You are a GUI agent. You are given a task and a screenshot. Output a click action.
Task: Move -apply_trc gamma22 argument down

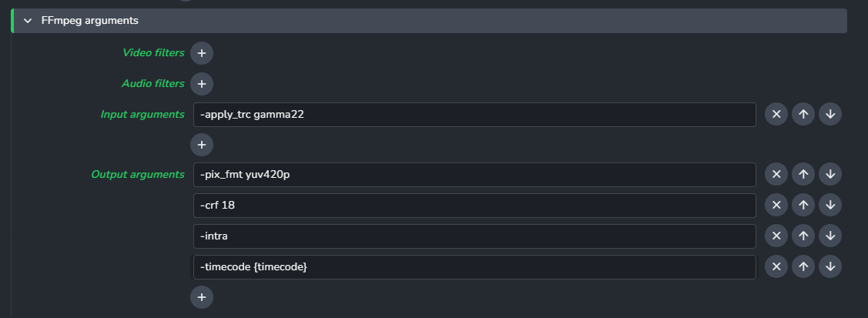pos(830,115)
